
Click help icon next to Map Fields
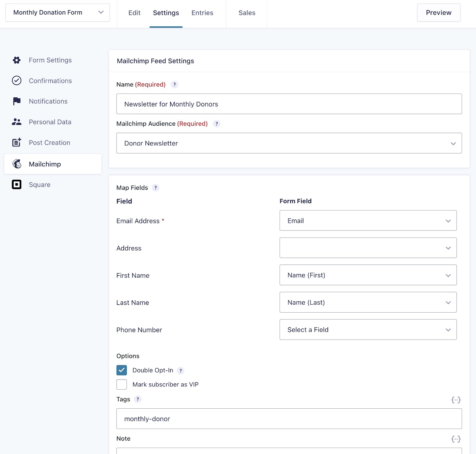(155, 188)
